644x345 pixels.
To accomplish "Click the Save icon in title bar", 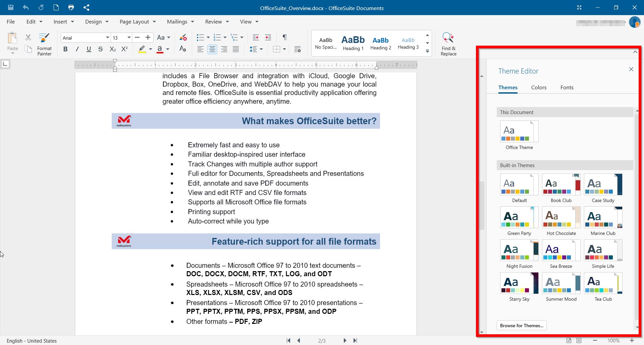I will [11, 7].
